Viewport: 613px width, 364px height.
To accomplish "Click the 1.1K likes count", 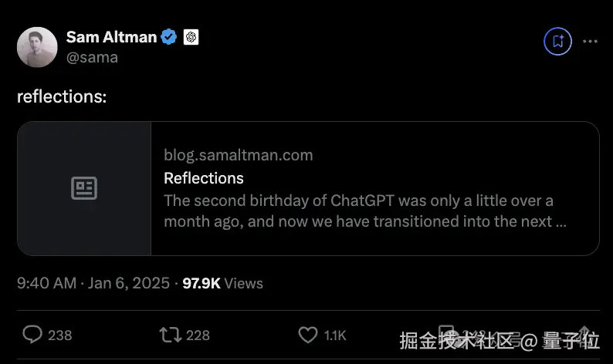I will pyautogui.click(x=335, y=335).
